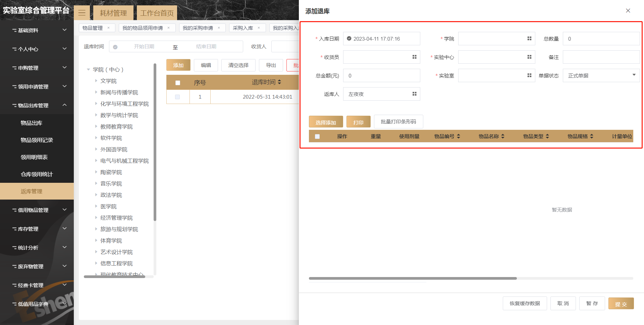Tick the checkbox for row 1

point(177,97)
